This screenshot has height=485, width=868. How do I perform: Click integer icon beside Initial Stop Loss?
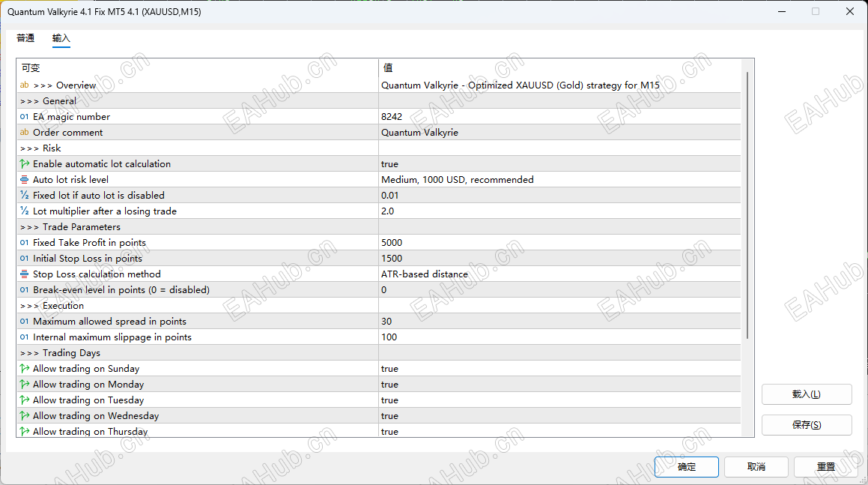click(25, 259)
